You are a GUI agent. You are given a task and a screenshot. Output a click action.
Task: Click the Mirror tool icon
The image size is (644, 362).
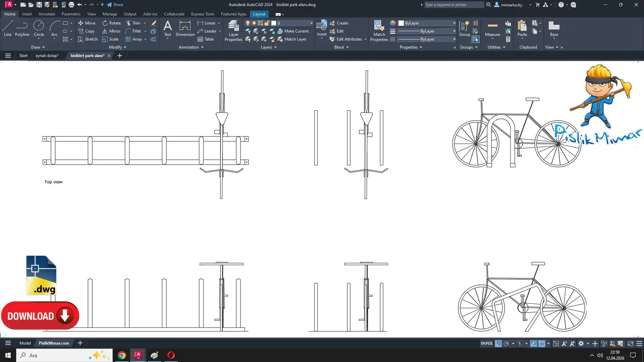click(x=105, y=31)
